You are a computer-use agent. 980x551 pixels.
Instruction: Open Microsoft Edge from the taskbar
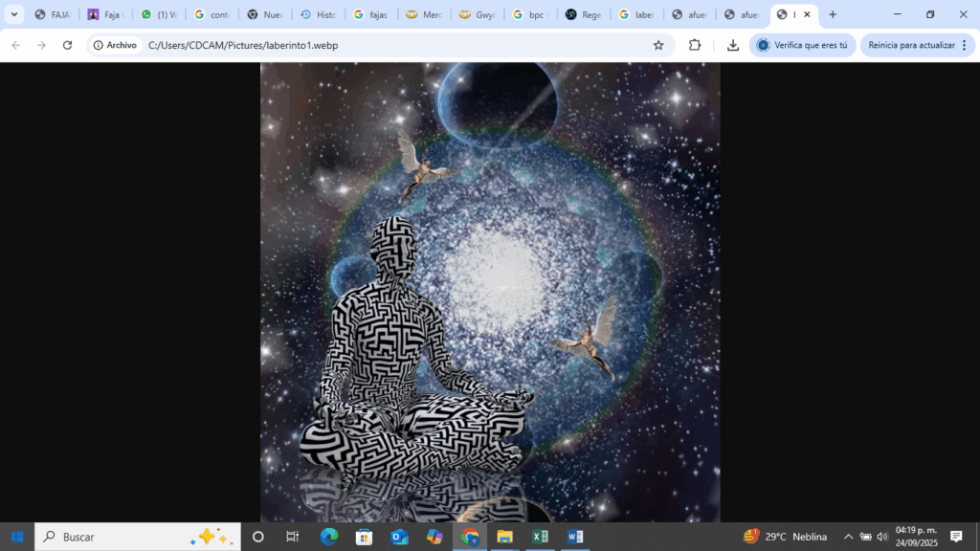click(x=328, y=537)
